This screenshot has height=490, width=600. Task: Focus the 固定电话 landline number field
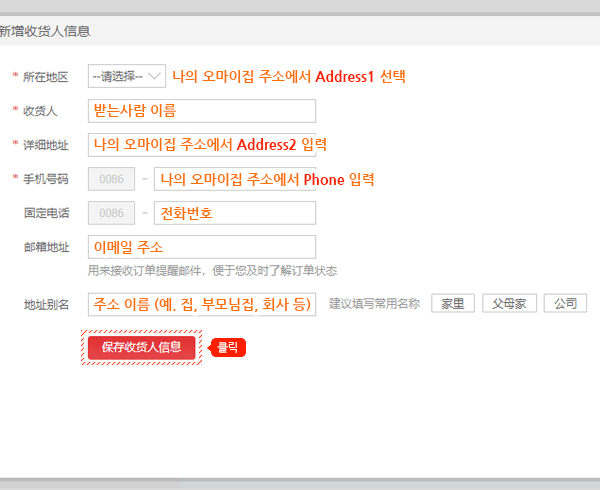coord(234,213)
